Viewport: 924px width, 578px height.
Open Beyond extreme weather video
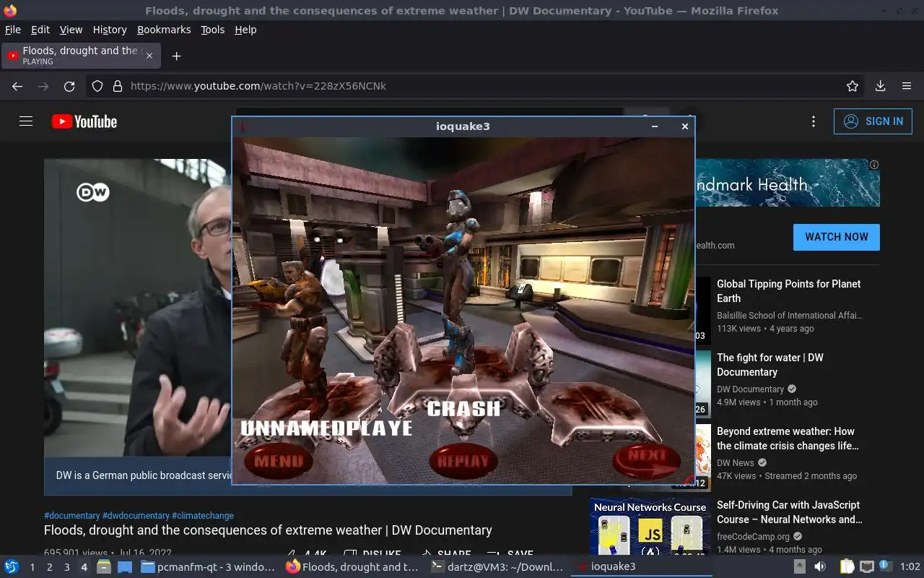pyautogui.click(x=788, y=439)
